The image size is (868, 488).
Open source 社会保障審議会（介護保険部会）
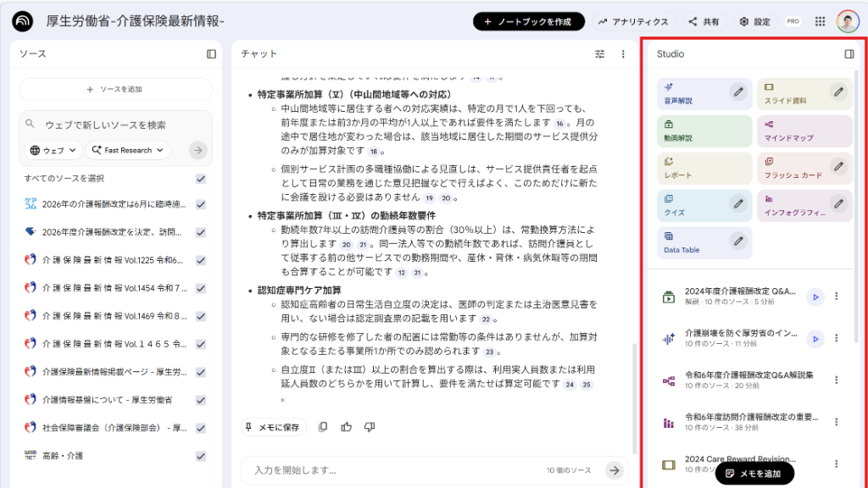[x=114, y=428]
